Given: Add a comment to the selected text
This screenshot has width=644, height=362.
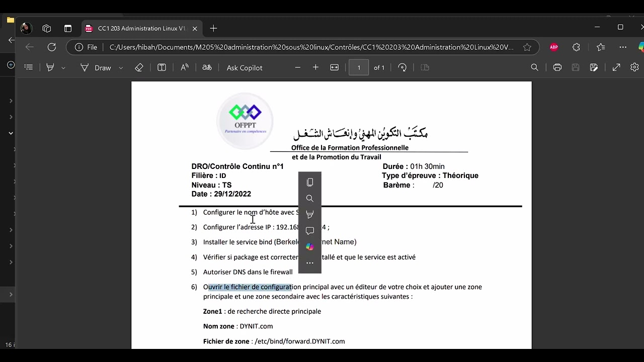Looking at the screenshot, I should click(x=310, y=230).
